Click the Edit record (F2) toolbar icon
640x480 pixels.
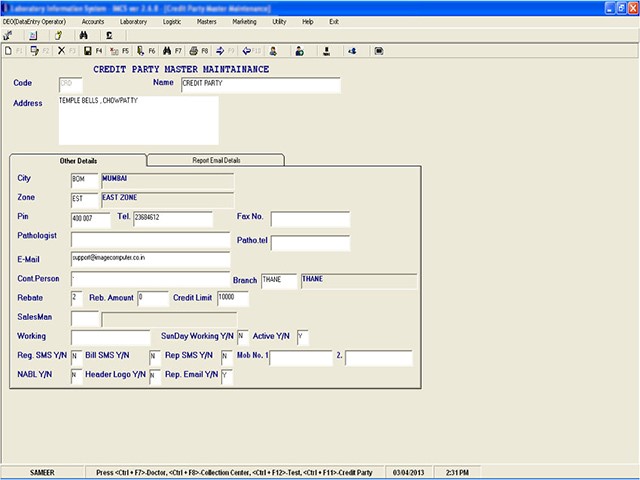click(x=35, y=51)
